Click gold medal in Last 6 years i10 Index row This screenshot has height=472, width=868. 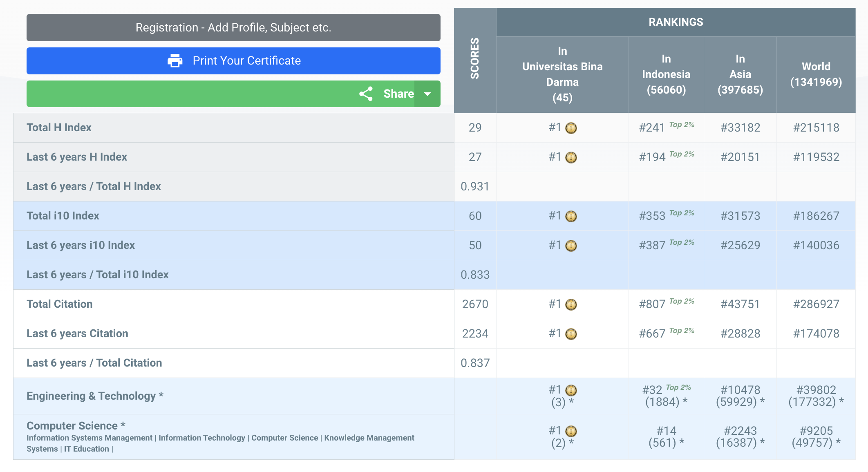pyautogui.click(x=571, y=246)
